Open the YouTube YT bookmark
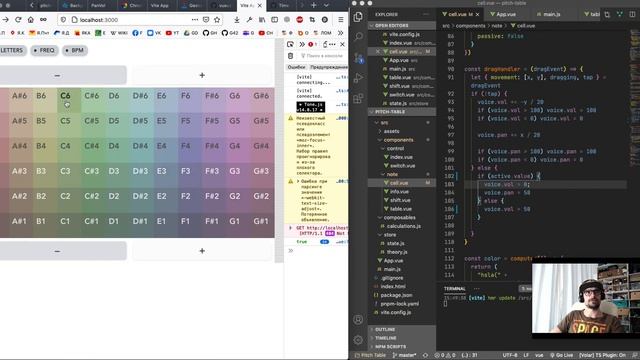Viewport: 640px width, 360px height. tap(172, 33)
